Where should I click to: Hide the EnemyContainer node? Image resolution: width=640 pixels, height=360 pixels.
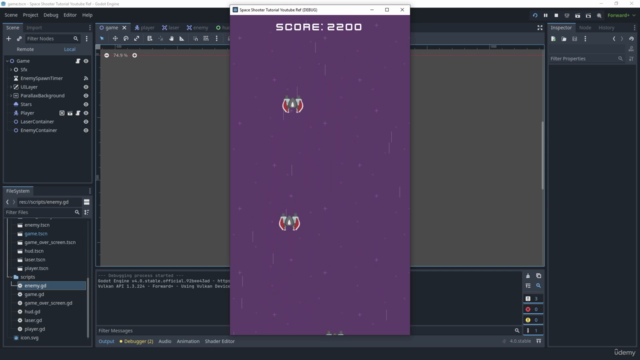[86, 131]
